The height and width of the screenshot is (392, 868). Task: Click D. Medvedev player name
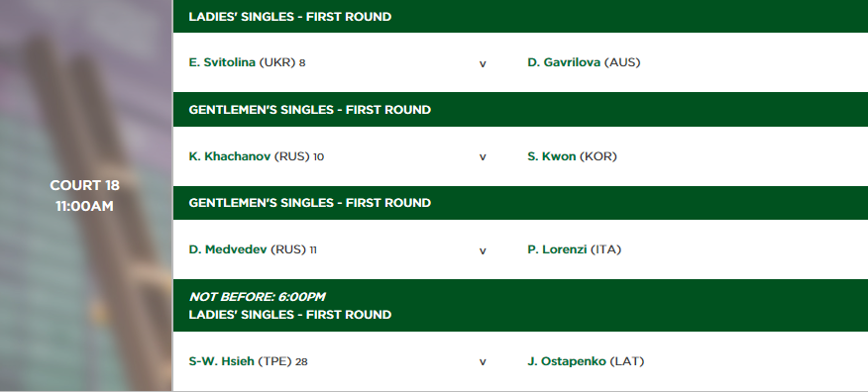coord(228,249)
